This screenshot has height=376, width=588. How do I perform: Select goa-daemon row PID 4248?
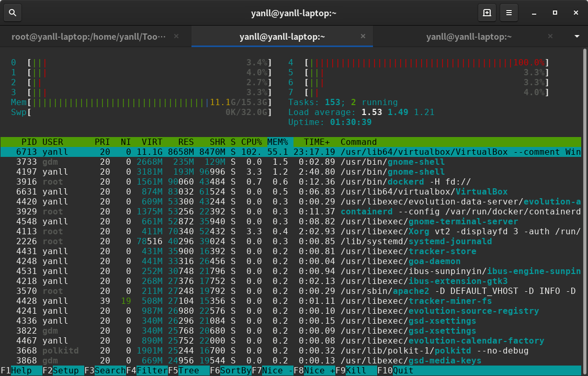point(291,261)
